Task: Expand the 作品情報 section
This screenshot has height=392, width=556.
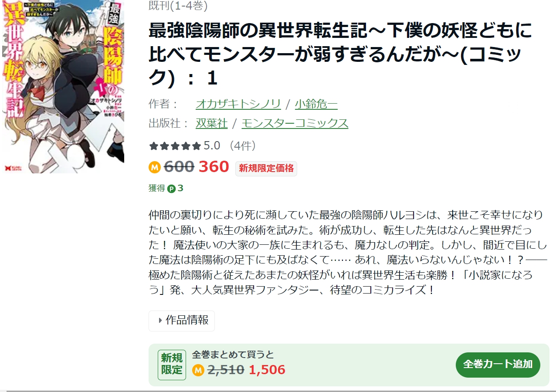Action: 182,321
